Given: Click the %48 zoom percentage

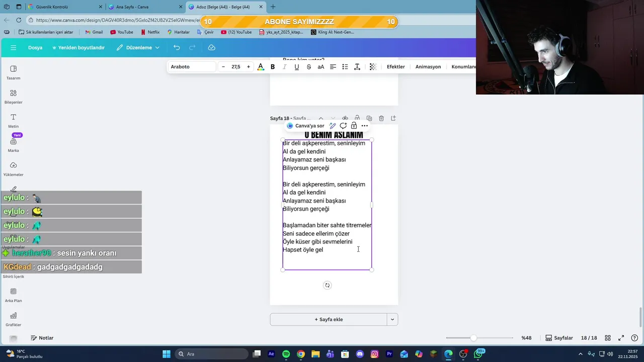Looking at the screenshot, I should pyautogui.click(x=526, y=338).
